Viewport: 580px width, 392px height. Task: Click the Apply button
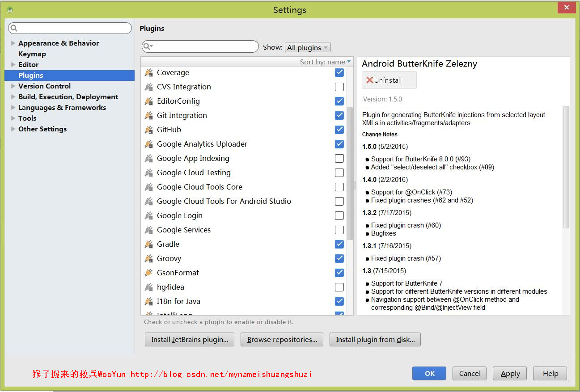click(x=510, y=373)
